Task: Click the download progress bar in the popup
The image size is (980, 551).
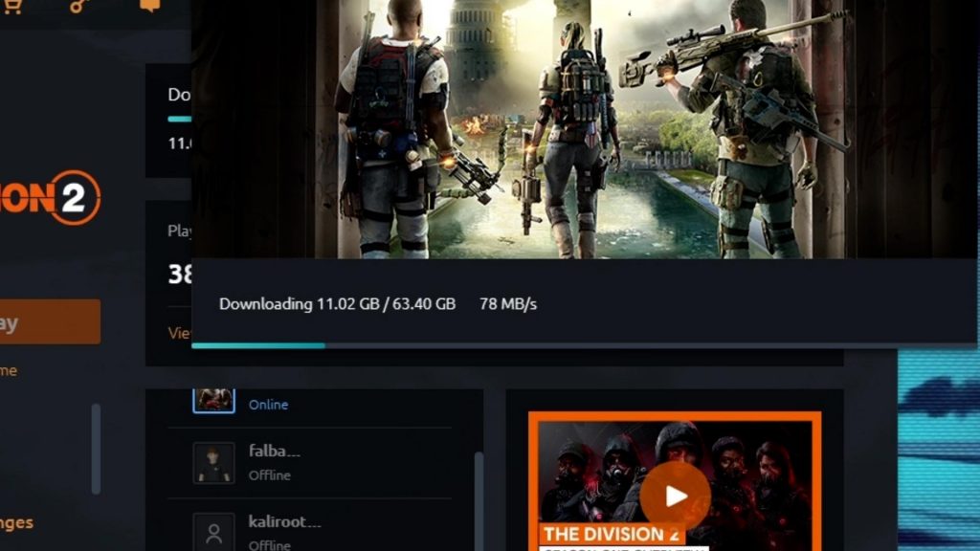Action: click(x=584, y=345)
